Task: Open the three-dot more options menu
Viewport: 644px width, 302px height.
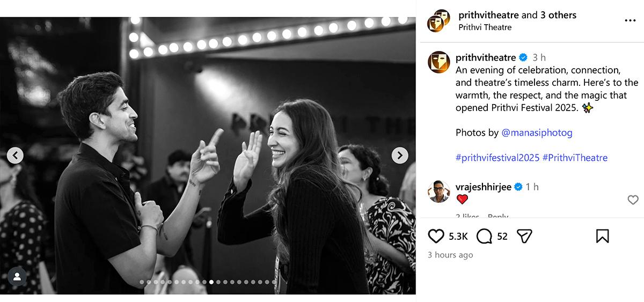Action: click(630, 21)
